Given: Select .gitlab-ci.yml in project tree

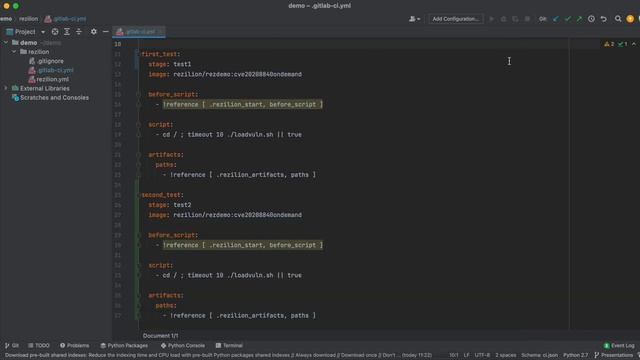Looking at the screenshot, I should click(x=51, y=70).
